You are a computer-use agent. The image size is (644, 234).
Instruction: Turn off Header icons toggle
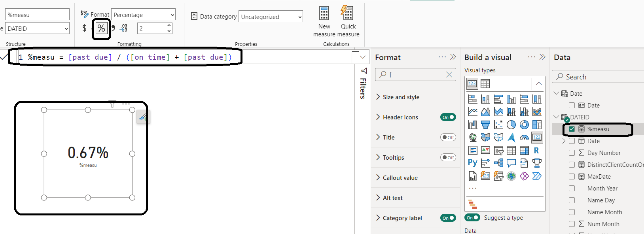[x=448, y=117]
